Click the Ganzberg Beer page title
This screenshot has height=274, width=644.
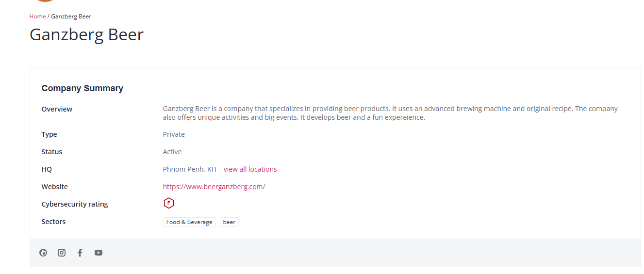(x=86, y=35)
